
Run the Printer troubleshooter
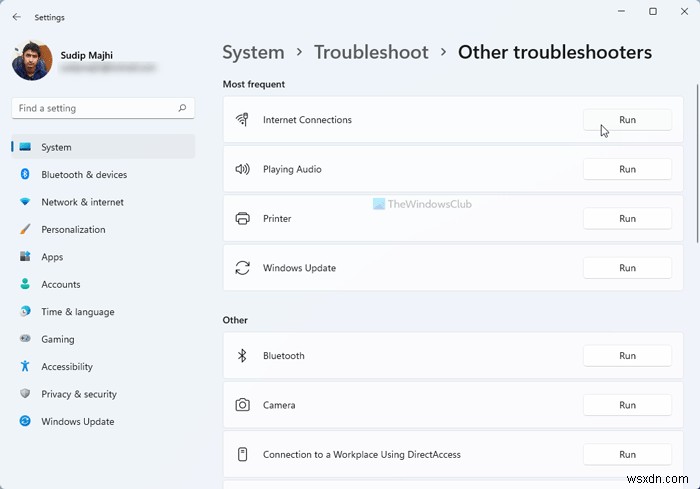627,219
